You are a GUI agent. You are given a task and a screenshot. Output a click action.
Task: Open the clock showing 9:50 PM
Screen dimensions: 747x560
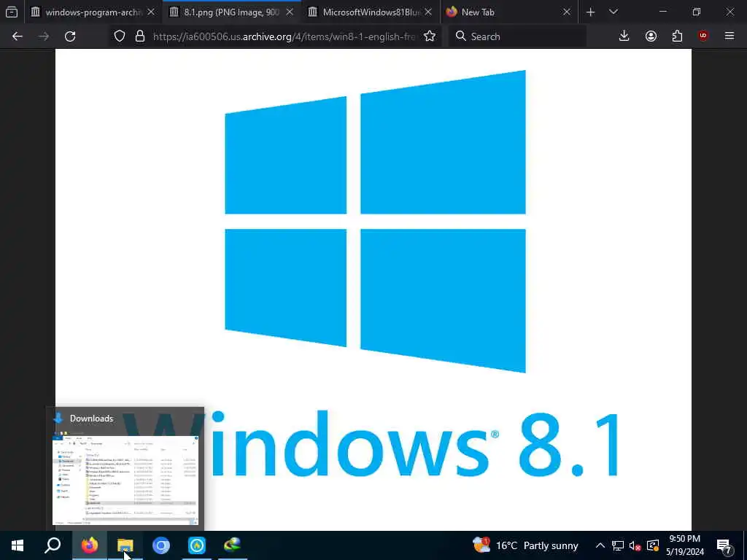[x=685, y=545]
